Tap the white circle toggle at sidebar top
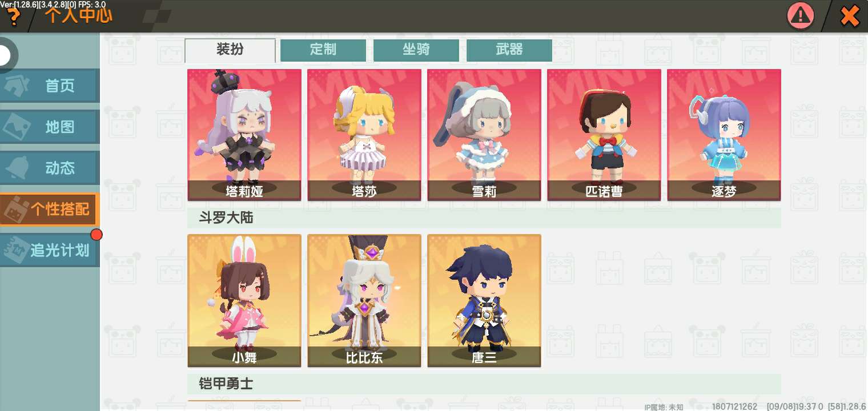This screenshot has width=868, height=411. 6,55
